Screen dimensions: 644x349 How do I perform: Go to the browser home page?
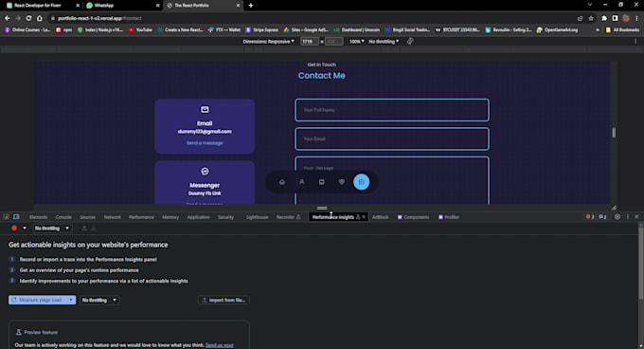click(40, 18)
